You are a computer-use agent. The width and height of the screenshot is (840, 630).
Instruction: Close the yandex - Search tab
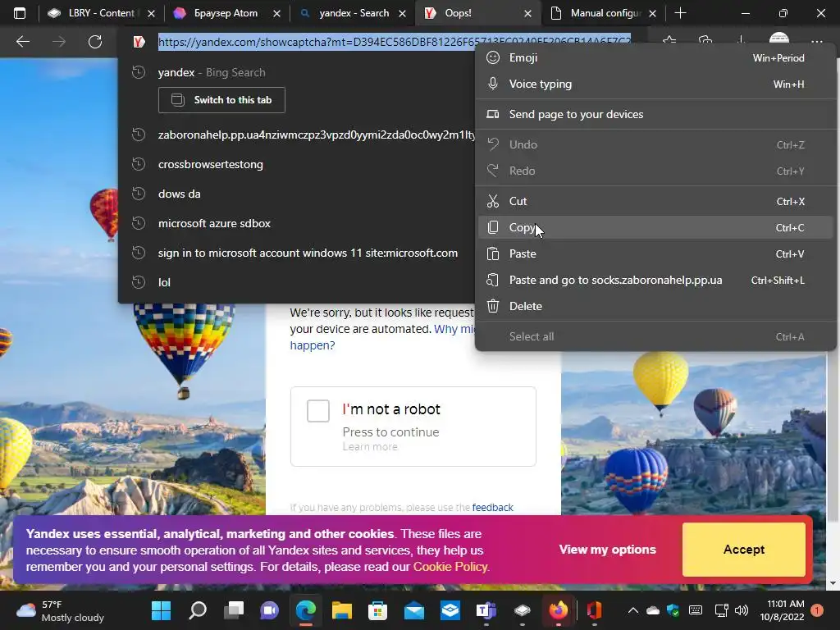tap(402, 14)
